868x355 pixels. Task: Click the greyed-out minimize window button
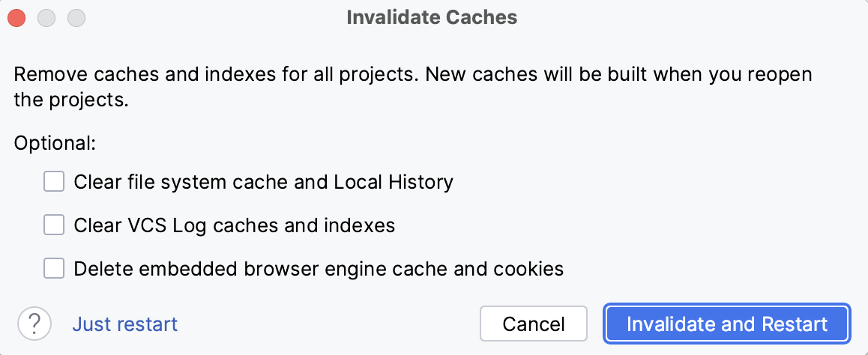pyautogui.click(x=47, y=17)
